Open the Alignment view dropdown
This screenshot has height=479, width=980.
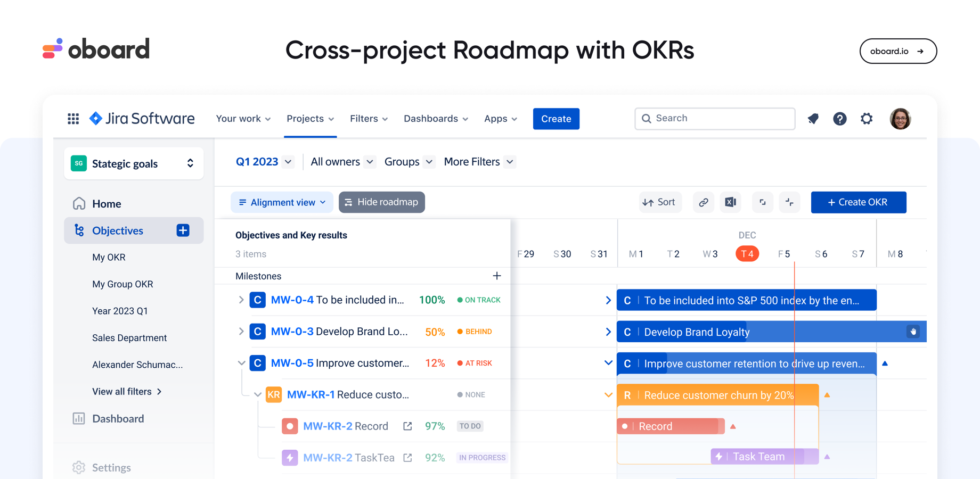pos(282,202)
